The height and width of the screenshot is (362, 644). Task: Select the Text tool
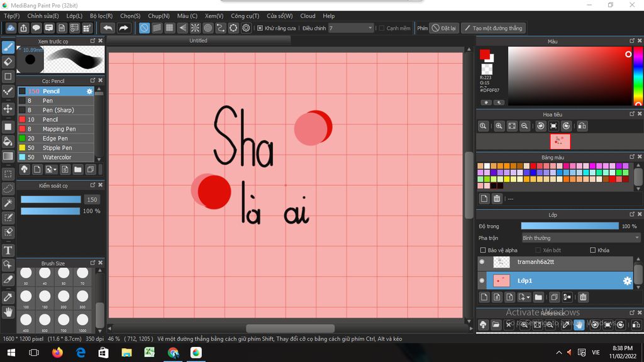tap(8, 250)
